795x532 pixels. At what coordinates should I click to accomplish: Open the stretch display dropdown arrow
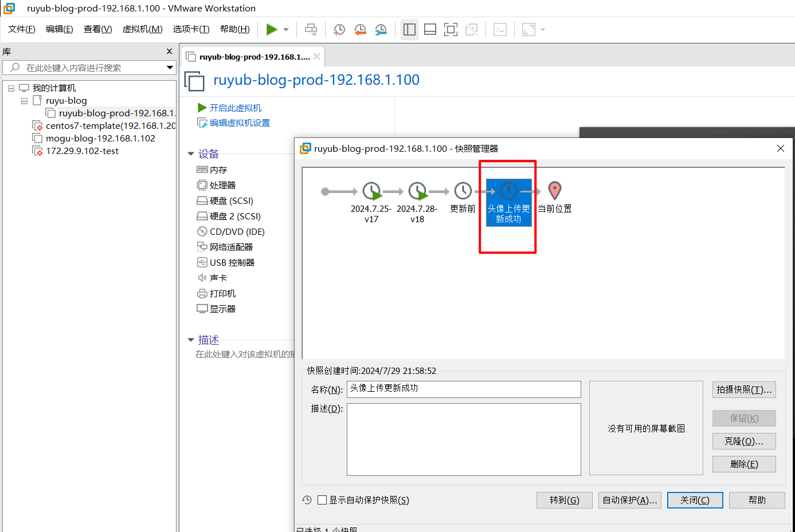click(x=543, y=30)
